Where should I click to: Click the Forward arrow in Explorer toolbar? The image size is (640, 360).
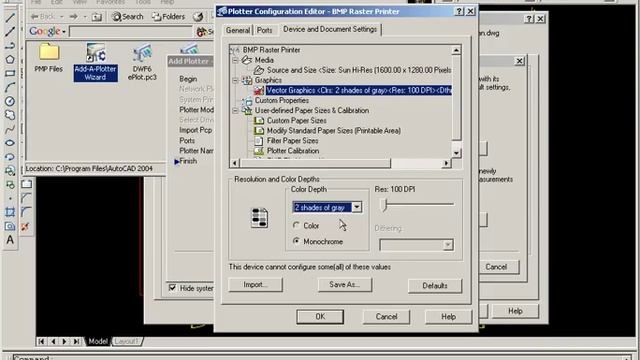(x=73, y=17)
